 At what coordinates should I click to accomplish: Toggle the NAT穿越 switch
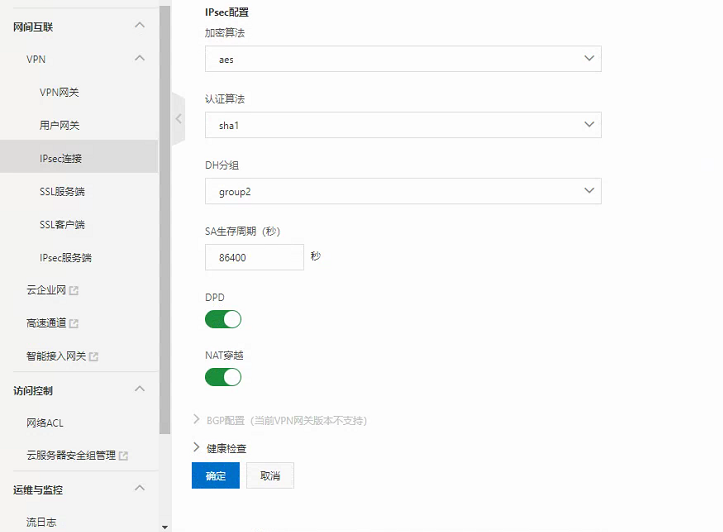coord(223,377)
